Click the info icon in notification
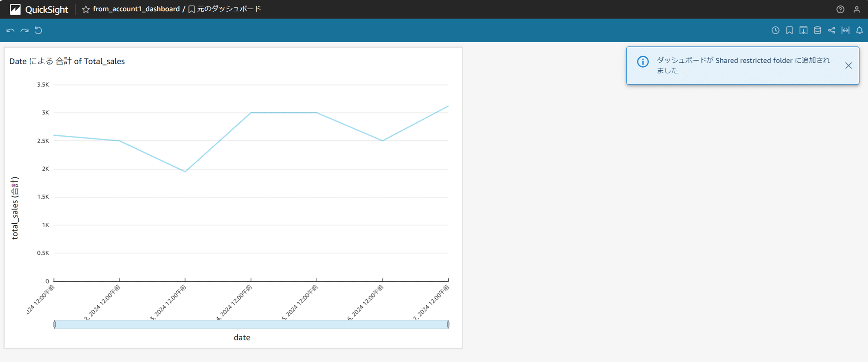This screenshot has height=362, width=868. [643, 62]
